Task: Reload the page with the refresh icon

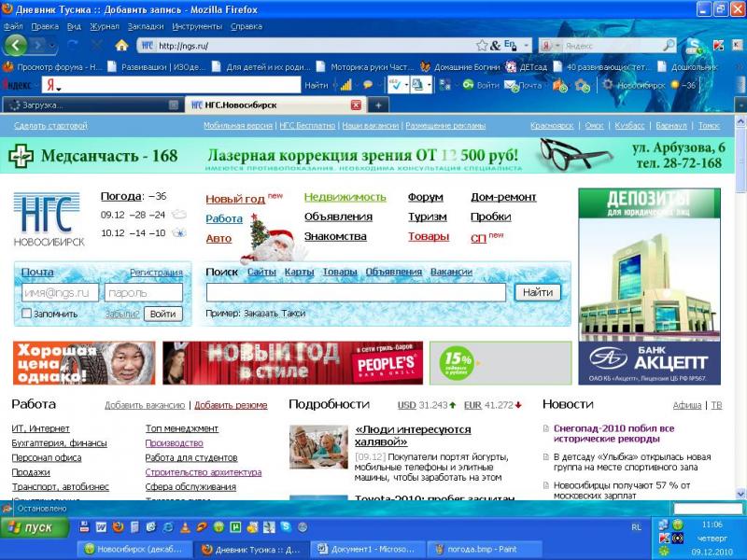Action: (73, 45)
